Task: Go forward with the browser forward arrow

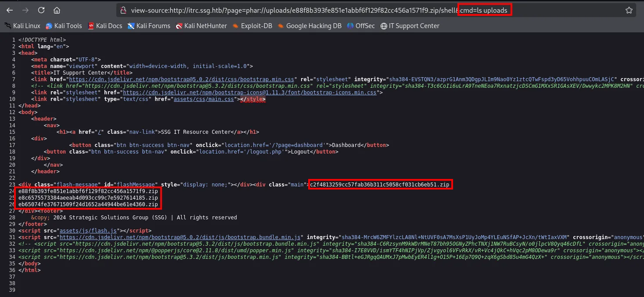Action: (25, 10)
